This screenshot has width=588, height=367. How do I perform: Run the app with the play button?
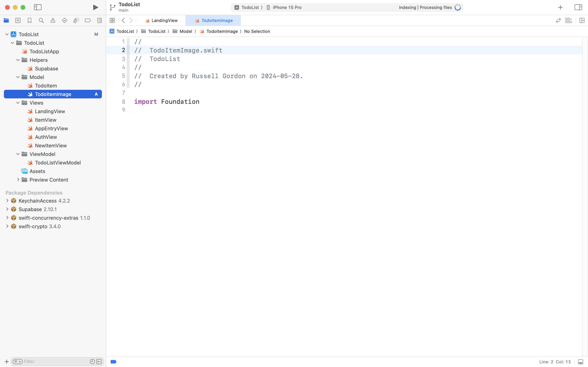pos(95,7)
